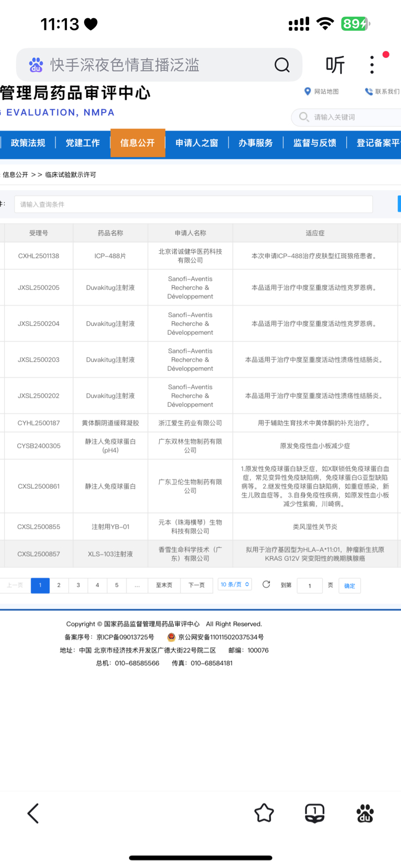Tap the search magnifier icon in address bar
This screenshot has width=401, height=868.
[282, 65]
